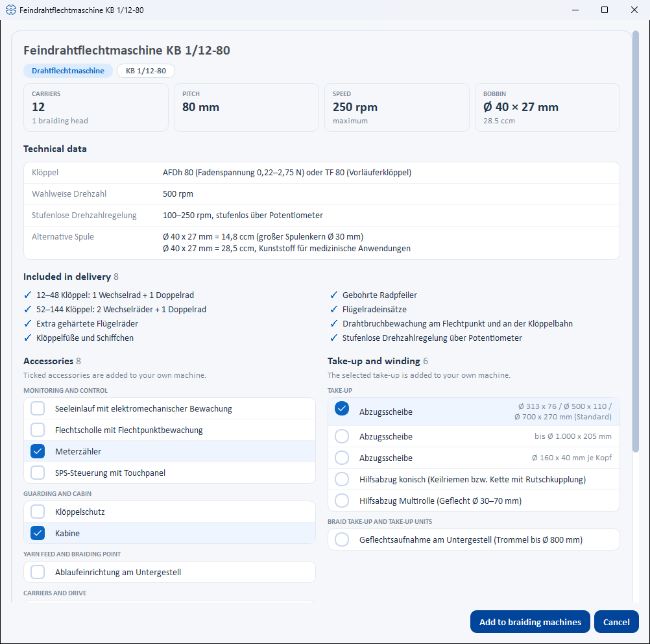650x644 pixels.
Task: Click the 'Take-up and winding' heading
Action: [374, 361]
